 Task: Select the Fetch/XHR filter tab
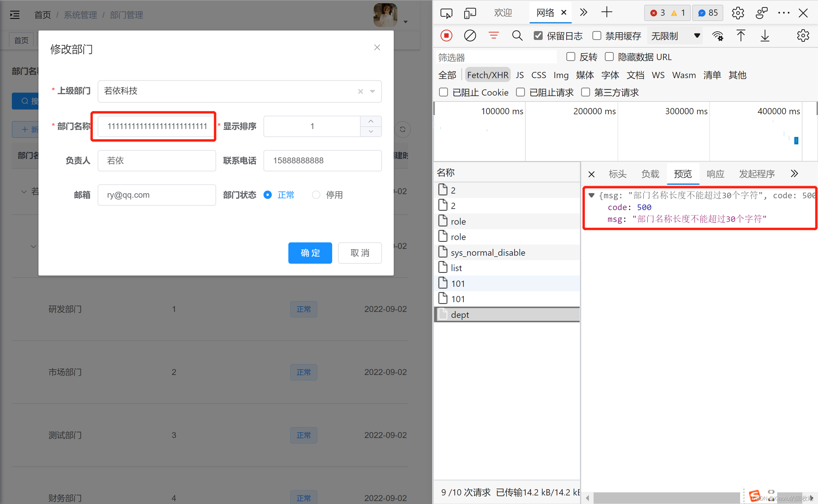click(488, 75)
